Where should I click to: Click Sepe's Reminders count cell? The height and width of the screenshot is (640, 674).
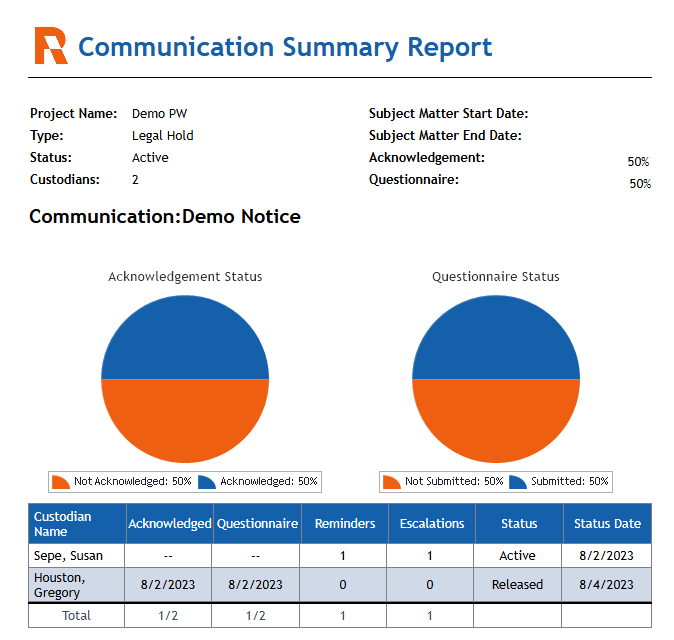343,556
